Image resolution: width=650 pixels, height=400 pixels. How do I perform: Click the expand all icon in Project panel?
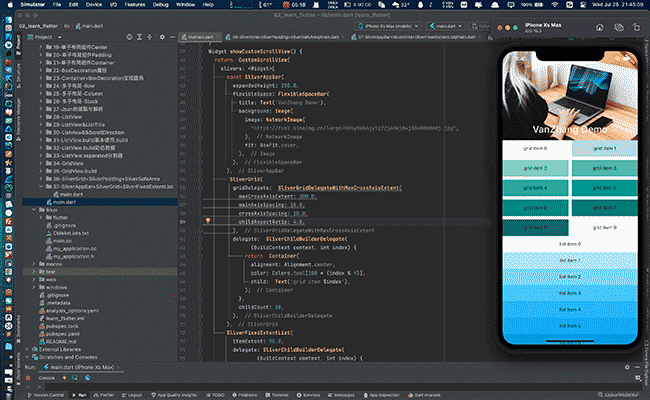pos(140,37)
